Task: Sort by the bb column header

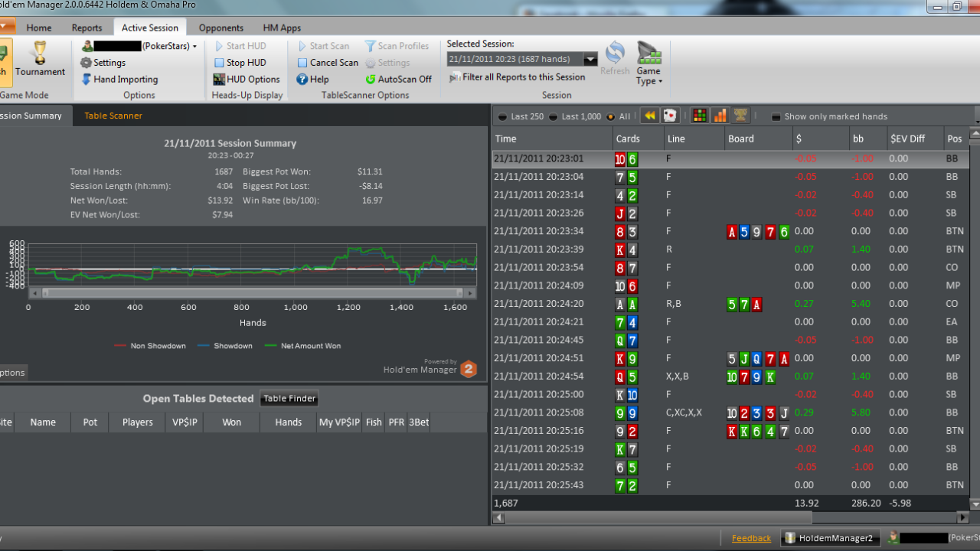Action: click(x=867, y=139)
